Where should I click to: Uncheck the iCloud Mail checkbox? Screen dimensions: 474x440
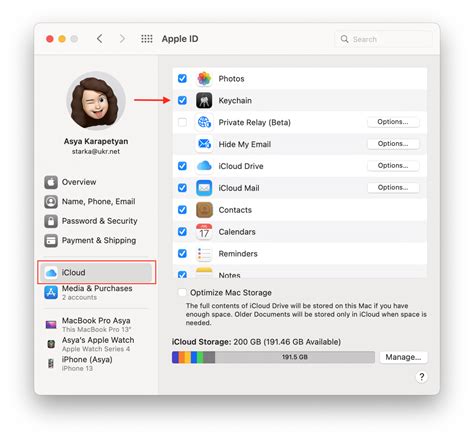pyautogui.click(x=182, y=188)
